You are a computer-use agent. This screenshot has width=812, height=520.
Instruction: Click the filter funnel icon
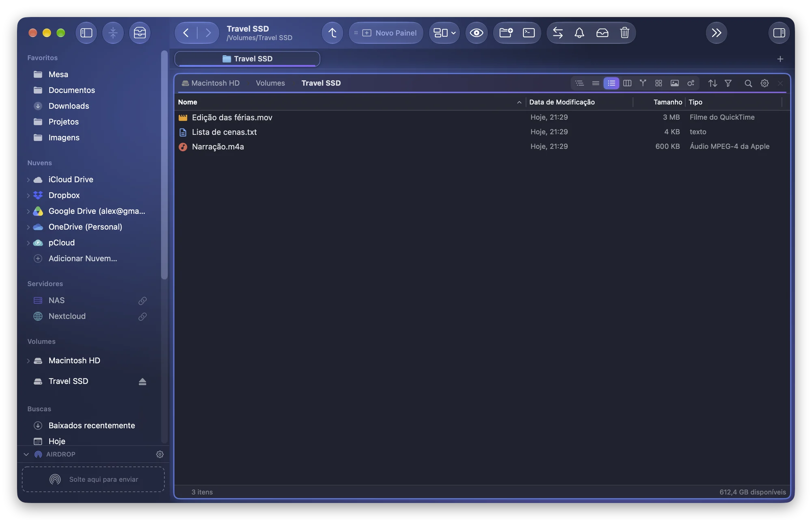tap(728, 83)
